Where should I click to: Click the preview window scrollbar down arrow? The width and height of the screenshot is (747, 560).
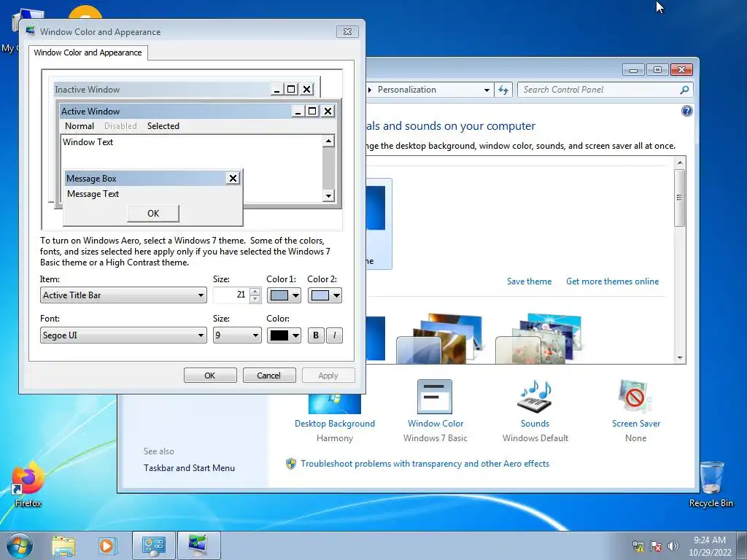coord(328,195)
